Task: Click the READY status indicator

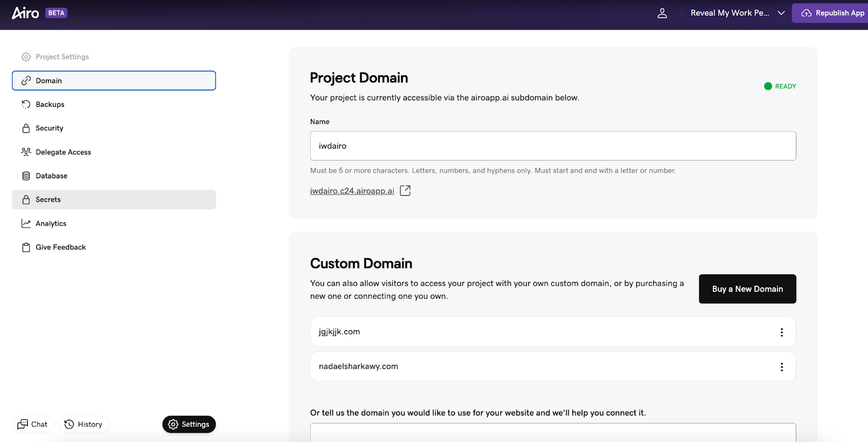Action: (780, 86)
